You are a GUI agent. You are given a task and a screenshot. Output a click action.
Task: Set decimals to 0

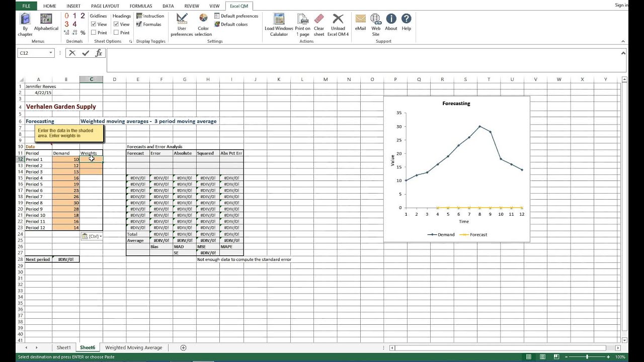pos(66,16)
